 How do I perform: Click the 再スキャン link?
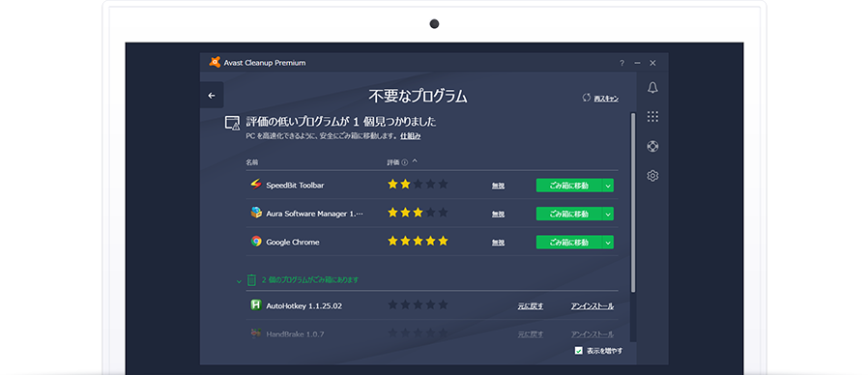pyautogui.click(x=606, y=99)
